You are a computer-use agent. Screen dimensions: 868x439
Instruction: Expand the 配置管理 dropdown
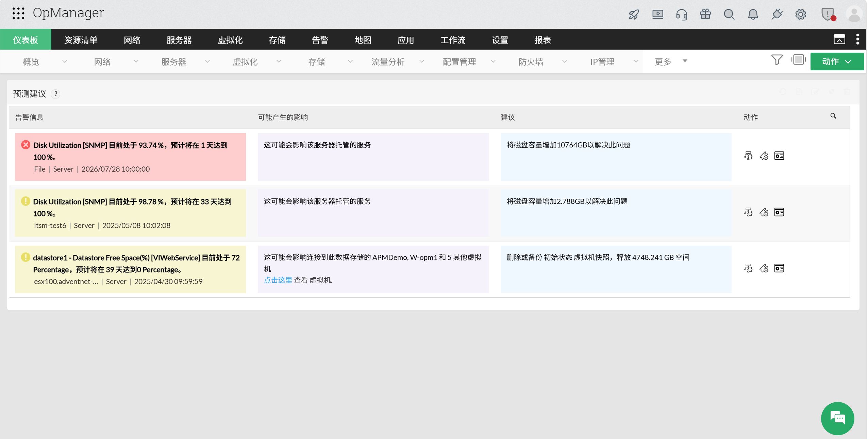coord(493,62)
